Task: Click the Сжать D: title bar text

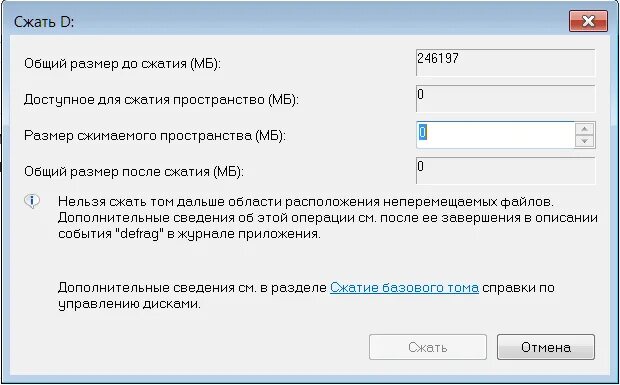Action: (44, 22)
